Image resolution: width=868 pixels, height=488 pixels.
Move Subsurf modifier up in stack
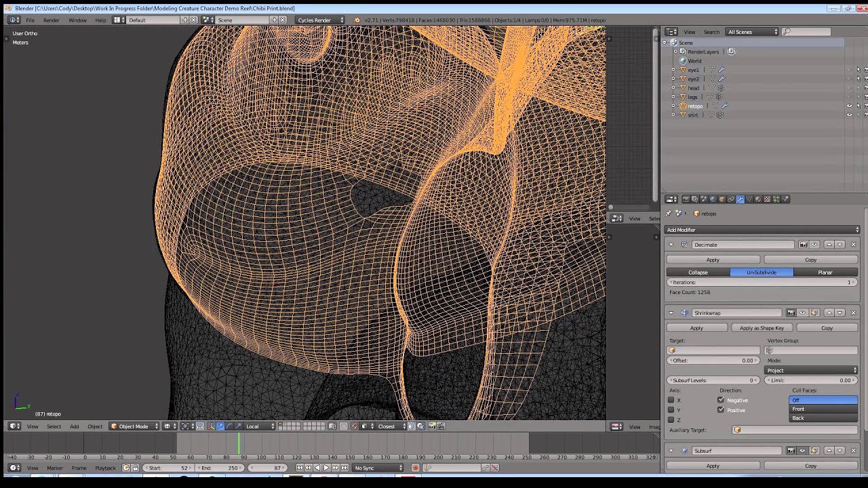pos(829,451)
